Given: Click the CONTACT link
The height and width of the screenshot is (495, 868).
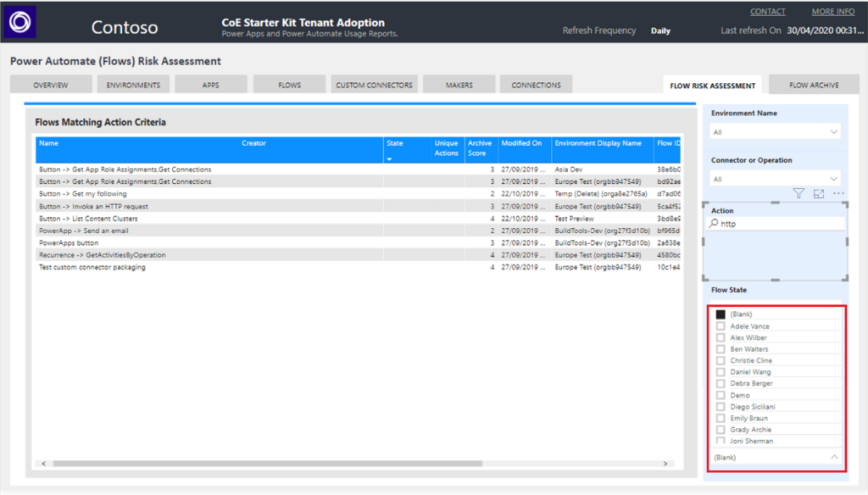Looking at the screenshot, I should (x=767, y=11).
